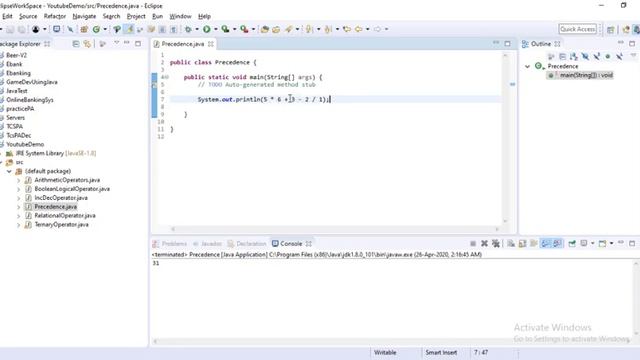Open Display Selected Console dropdown arrow
640x360 pixels.
(593, 244)
